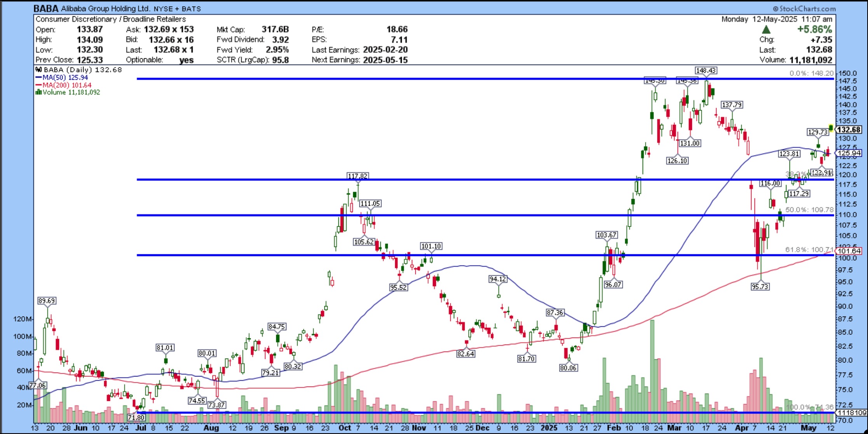Click the Fibonacci label 100.0%: 71.36
Viewport: 868px width, 434px height.
(810, 407)
